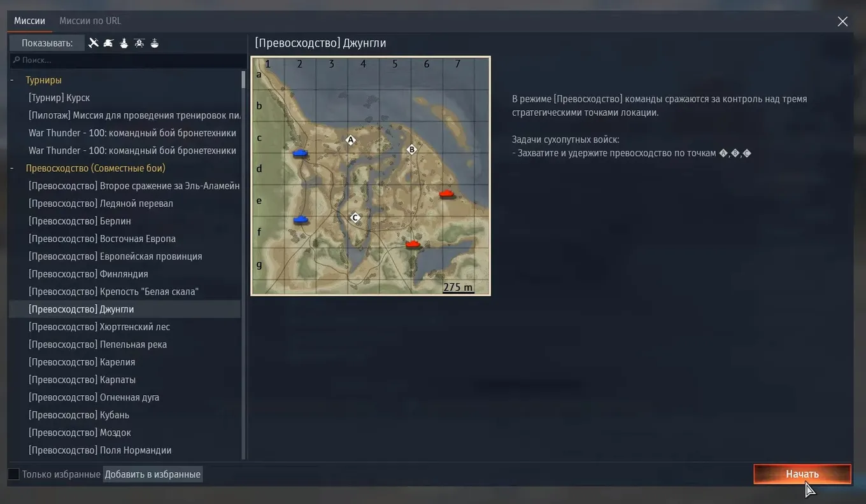Click capture point A marker on map
Viewport: 866px width, 504px height.
(350, 140)
